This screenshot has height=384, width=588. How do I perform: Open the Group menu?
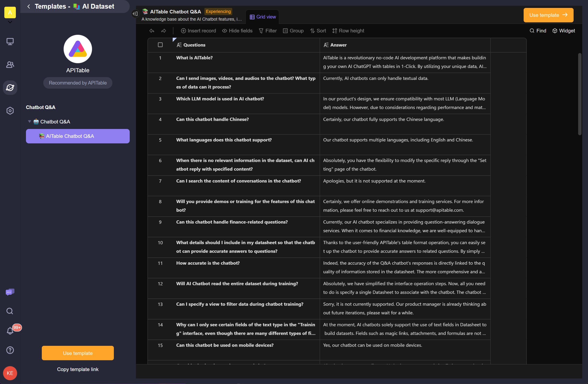[x=293, y=31]
